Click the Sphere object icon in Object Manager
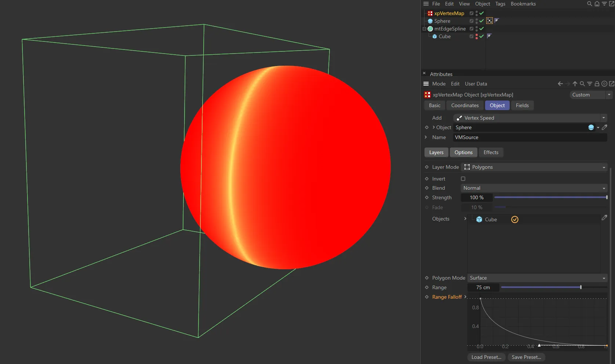This screenshot has width=615, height=364. coord(430,21)
